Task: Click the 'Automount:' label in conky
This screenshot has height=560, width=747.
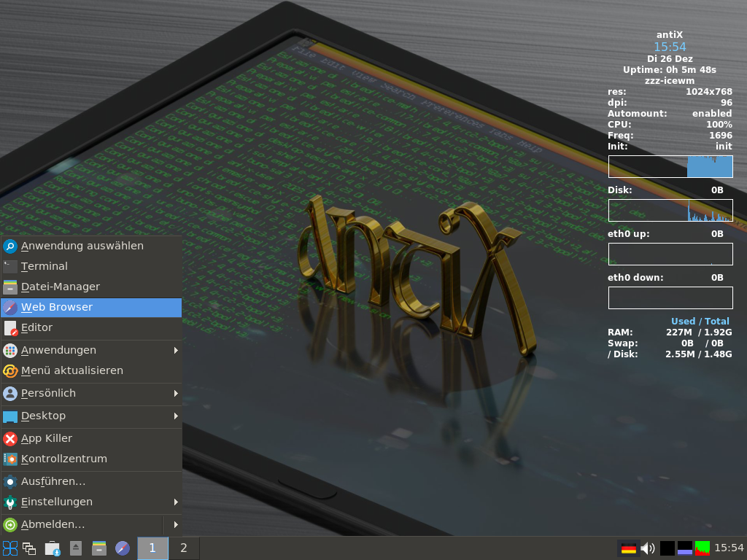Action: click(x=637, y=113)
